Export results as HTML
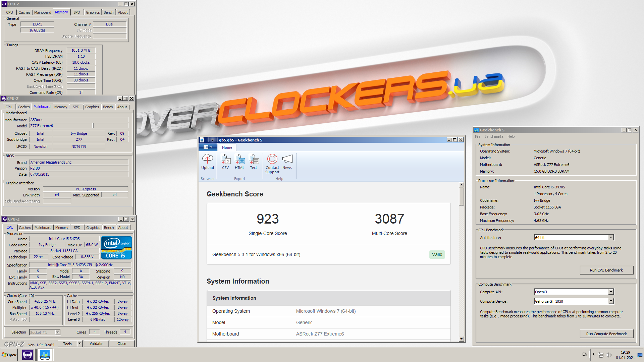Viewport: 644px width, 362px height. point(239,162)
